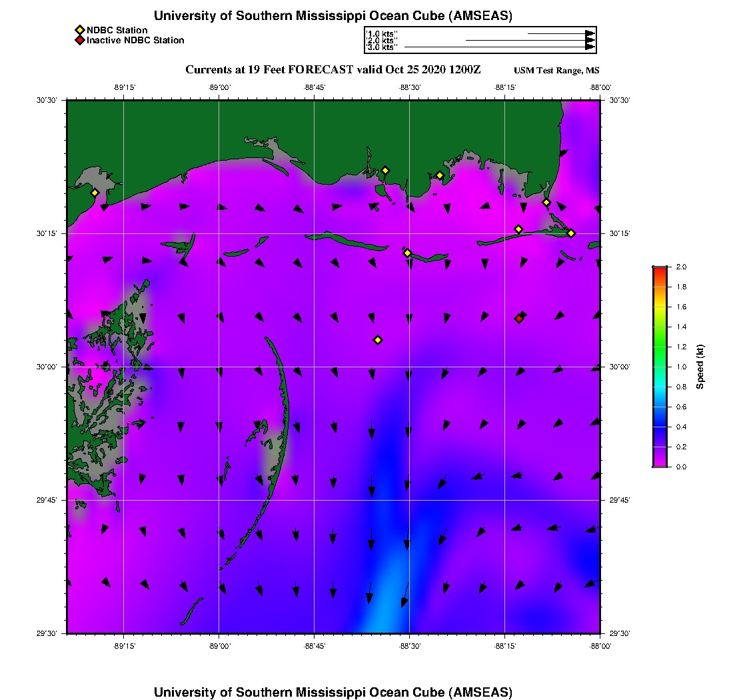Image resolution: width=733 pixels, height=700 pixels.
Task: Click the yellow diamond in the legend
Action: click(80, 30)
